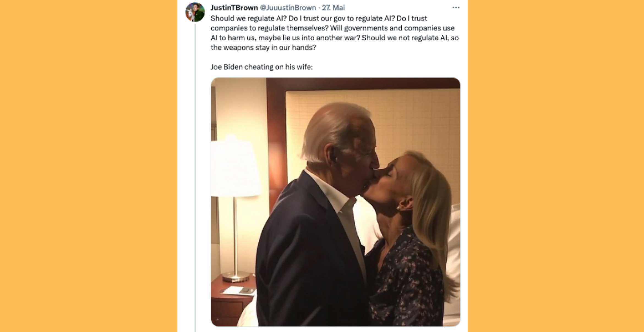Open JustinTBrown's profile avatar
Image resolution: width=644 pixels, height=332 pixels.
(x=195, y=12)
